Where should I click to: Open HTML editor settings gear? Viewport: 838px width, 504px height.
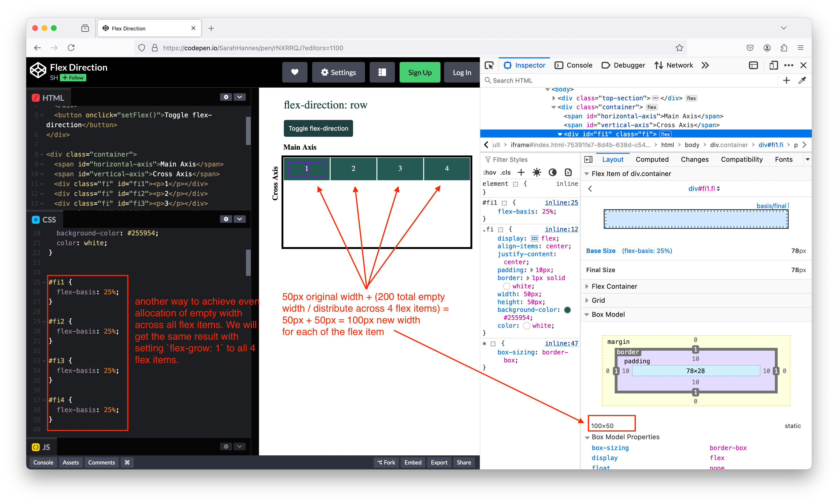(226, 97)
